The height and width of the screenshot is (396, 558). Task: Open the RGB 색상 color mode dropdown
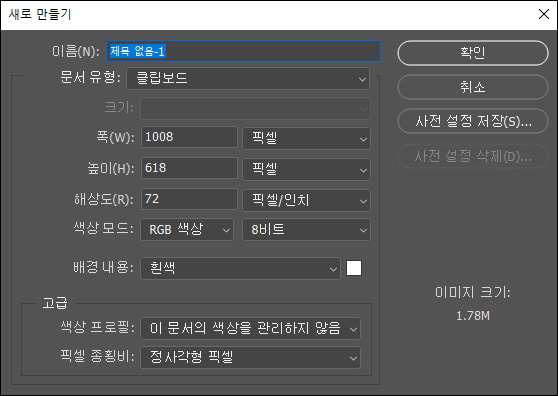187,229
